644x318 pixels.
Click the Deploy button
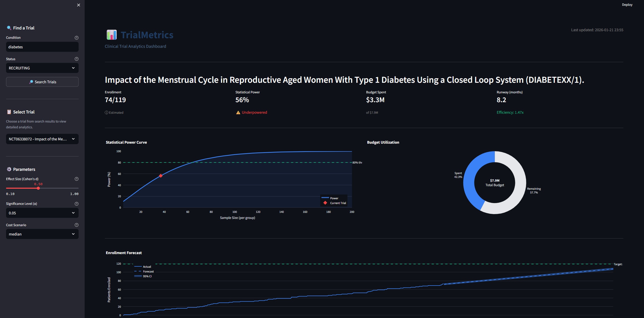pos(627,5)
